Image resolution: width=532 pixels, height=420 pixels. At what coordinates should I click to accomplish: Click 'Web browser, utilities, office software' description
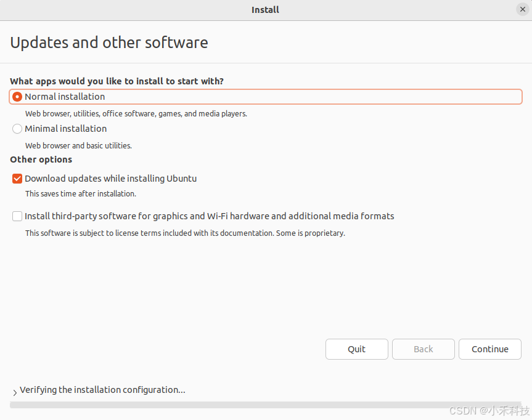tap(136, 114)
